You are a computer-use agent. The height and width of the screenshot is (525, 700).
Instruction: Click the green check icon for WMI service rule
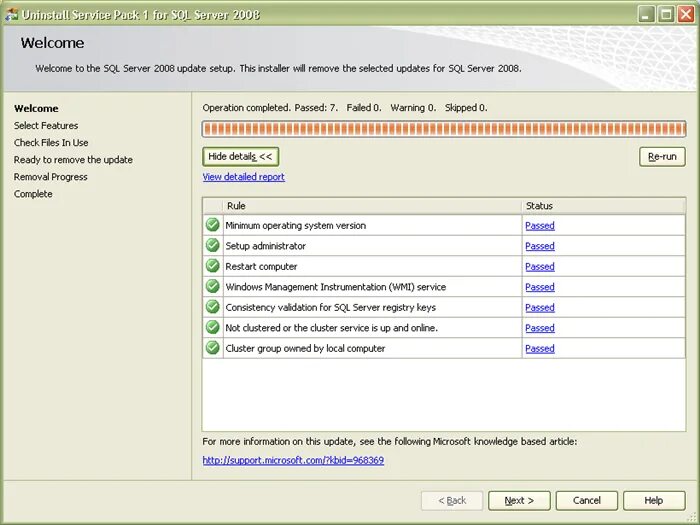click(x=212, y=286)
